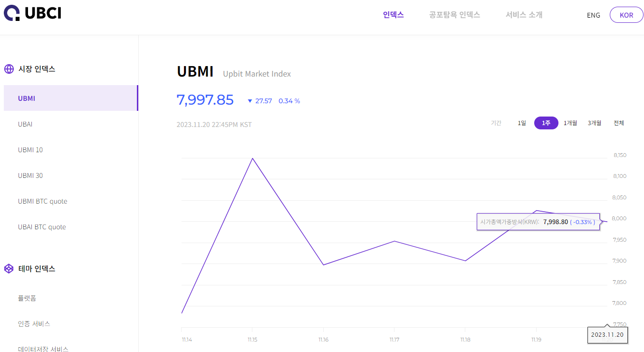Viewport: 644px width, 352px height.
Task: Click the 11.19 x-axis date label
Action: (x=536, y=340)
